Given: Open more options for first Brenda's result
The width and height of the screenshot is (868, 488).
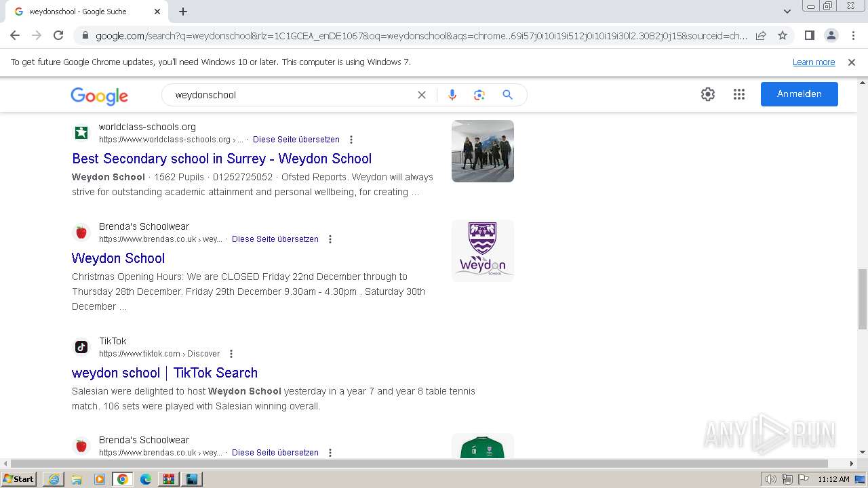Looking at the screenshot, I should (330, 239).
